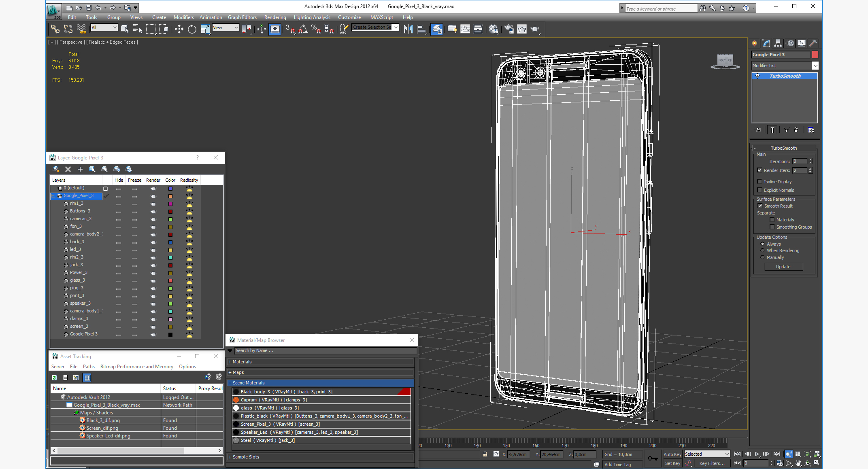The height and width of the screenshot is (469, 868).
Task: Activate the Select and Move tool
Action: coord(179,29)
